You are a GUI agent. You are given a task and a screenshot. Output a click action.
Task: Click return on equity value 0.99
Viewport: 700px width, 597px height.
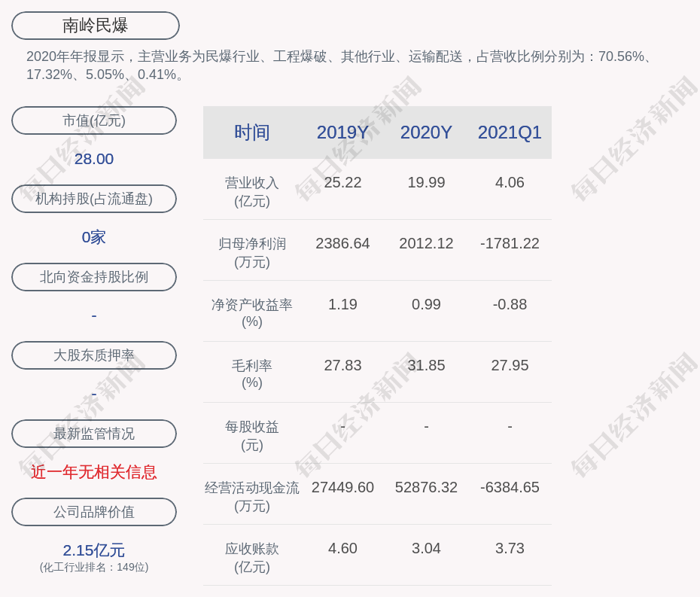tap(426, 305)
